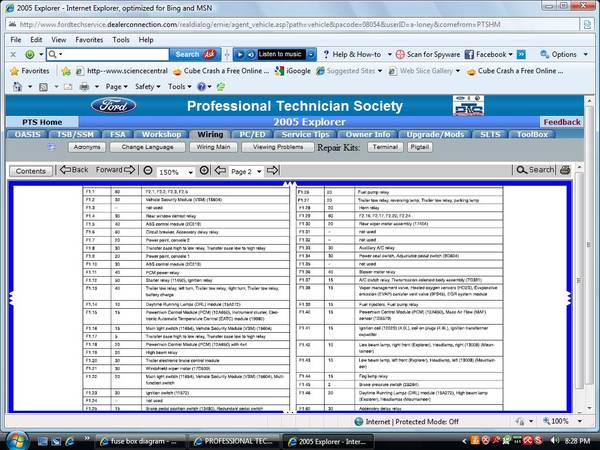Click the volume icon in system tray
This screenshot has height=450, width=600.
tap(554, 441)
